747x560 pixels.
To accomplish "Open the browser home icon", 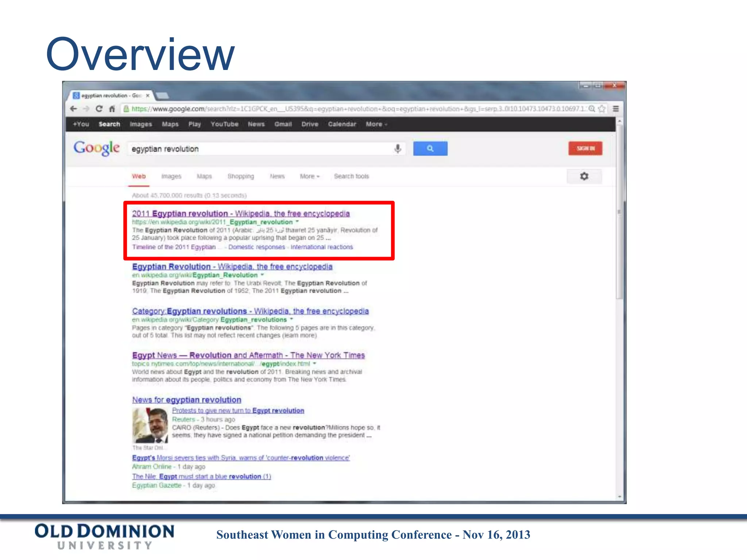I will point(112,109).
